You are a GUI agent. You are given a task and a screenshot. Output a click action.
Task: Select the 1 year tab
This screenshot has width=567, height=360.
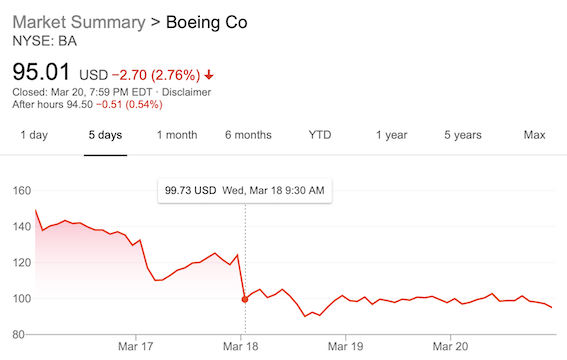(391, 135)
